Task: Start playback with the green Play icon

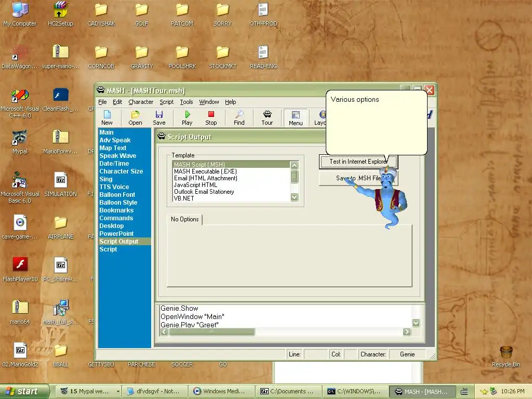Action: pos(187,118)
